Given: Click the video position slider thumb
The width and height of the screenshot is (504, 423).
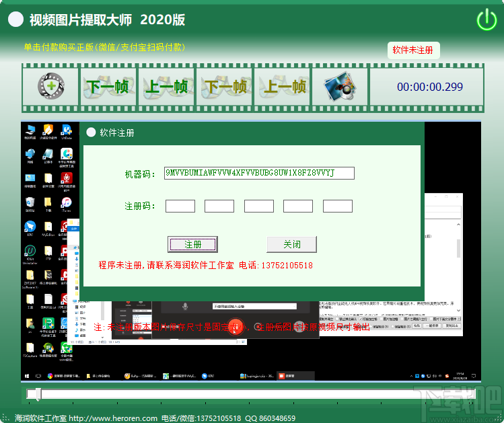Looking at the screenshot, I should (38, 394).
